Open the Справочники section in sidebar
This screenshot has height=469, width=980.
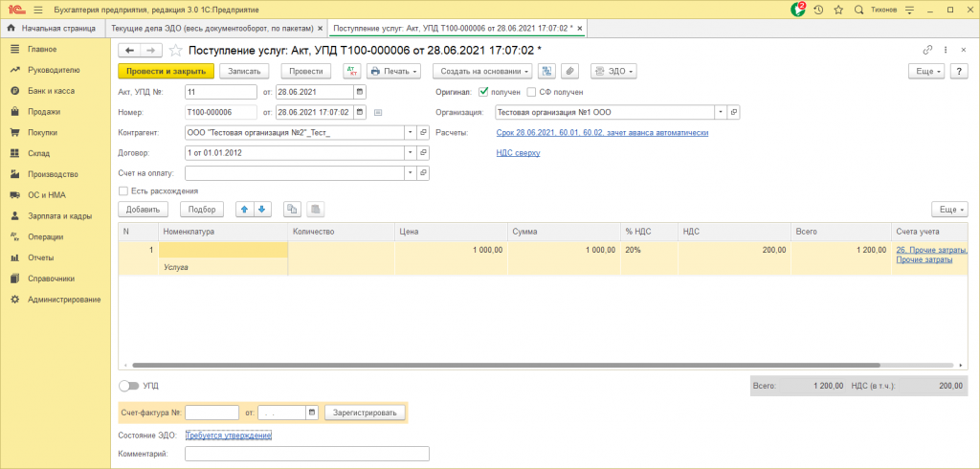tap(51, 279)
